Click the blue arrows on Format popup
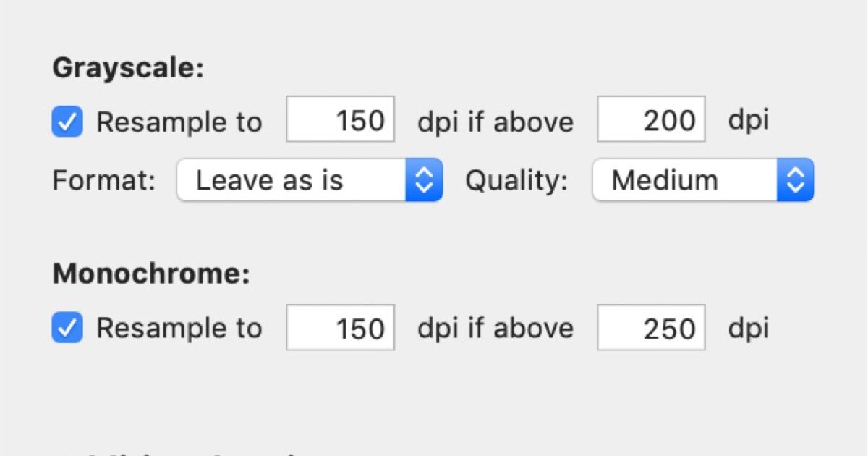The width and height of the screenshot is (868, 456). point(424,180)
